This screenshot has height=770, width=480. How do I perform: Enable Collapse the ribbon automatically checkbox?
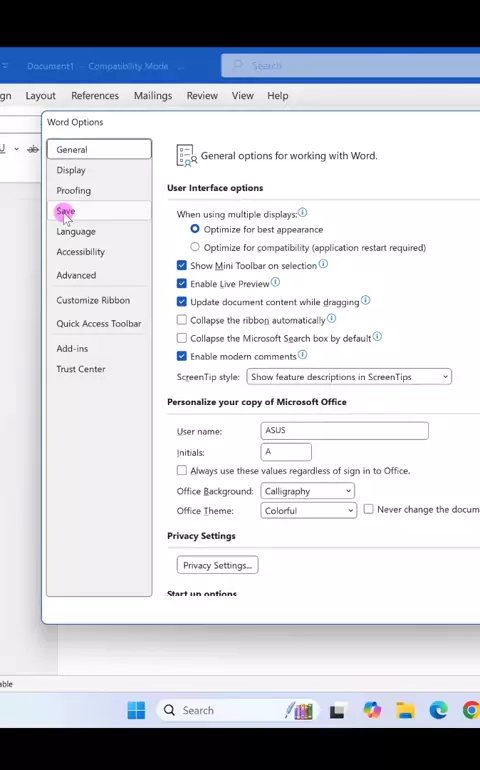click(182, 320)
